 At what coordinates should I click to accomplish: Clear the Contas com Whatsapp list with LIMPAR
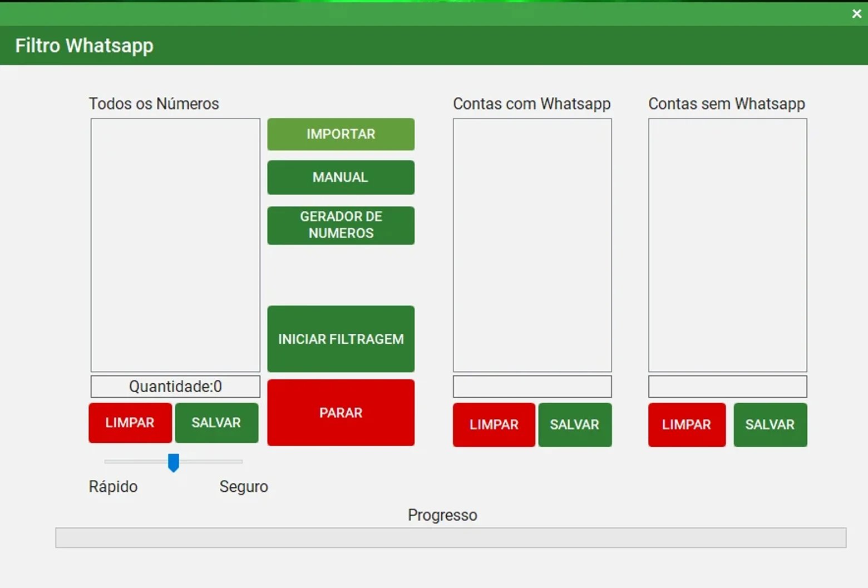tap(494, 425)
